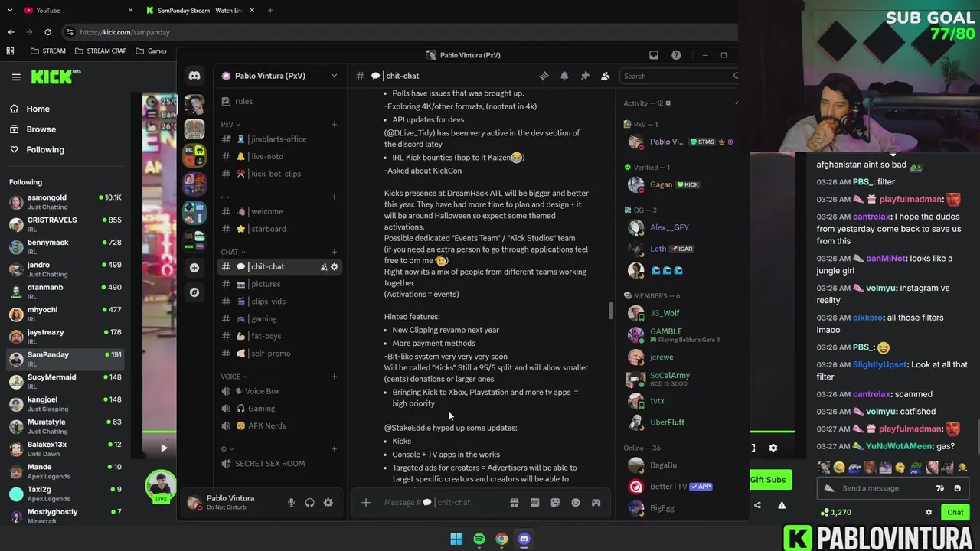The image size is (980, 551).
Task: Open Spotify from the taskbar
Action: 479,539
